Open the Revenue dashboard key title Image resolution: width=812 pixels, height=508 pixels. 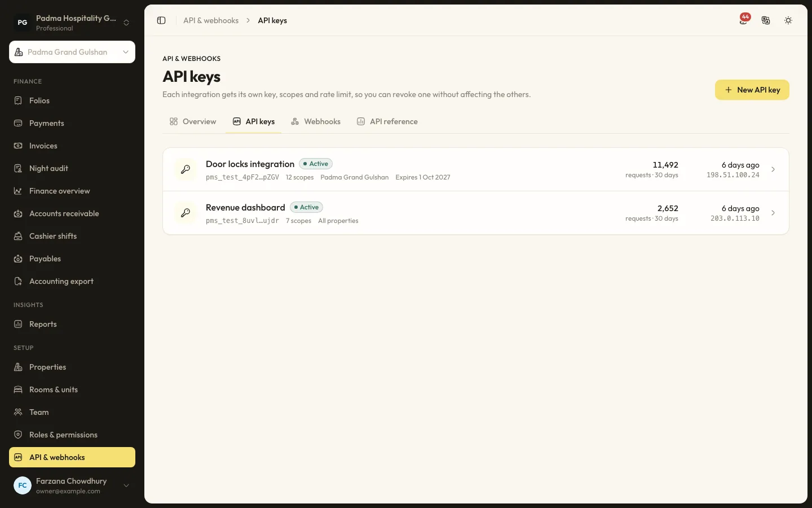coord(245,207)
